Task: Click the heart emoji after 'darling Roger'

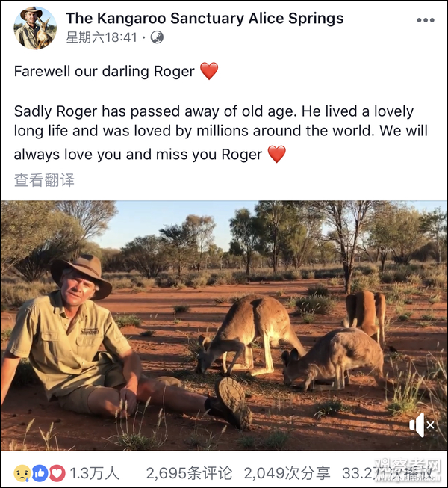Action: pyautogui.click(x=209, y=72)
